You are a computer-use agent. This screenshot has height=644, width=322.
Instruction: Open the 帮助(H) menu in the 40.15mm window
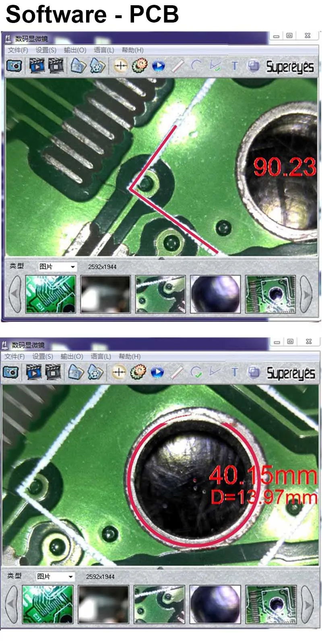pyautogui.click(x=130, y=357)
